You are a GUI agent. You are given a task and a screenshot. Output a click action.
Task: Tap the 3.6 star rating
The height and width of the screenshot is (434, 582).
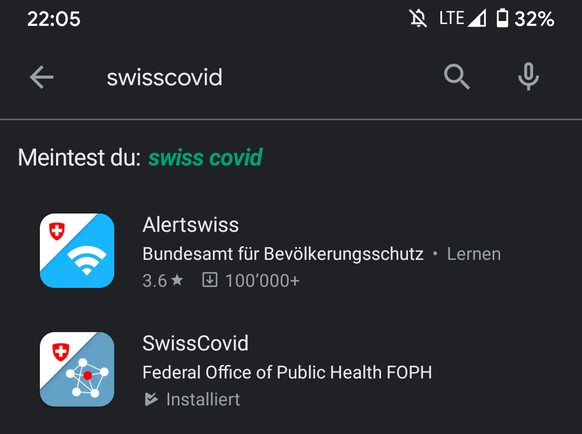pos(163,281)
